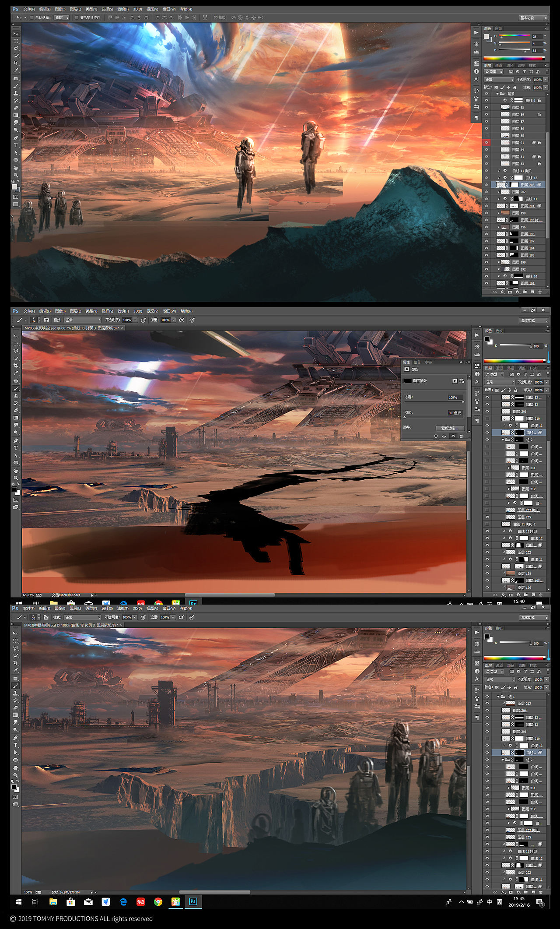
Task: Open File Explorer from the taskbar
Action: coord(53,902)
